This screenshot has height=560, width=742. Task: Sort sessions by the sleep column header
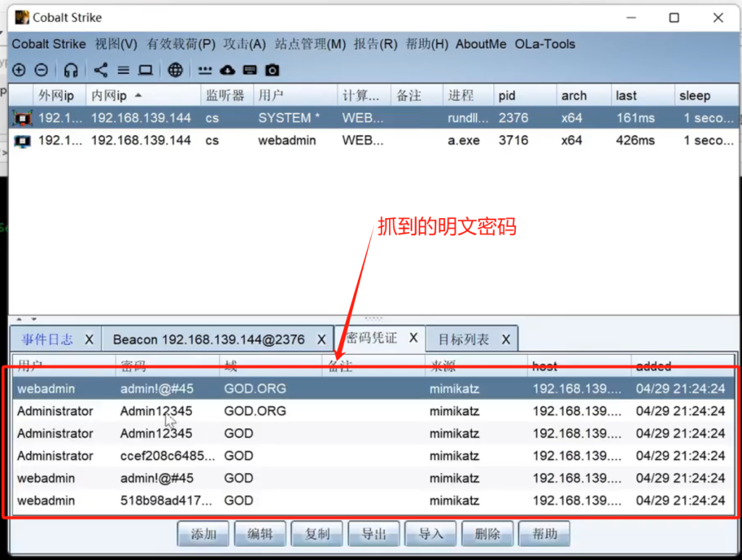coord(706,96)
